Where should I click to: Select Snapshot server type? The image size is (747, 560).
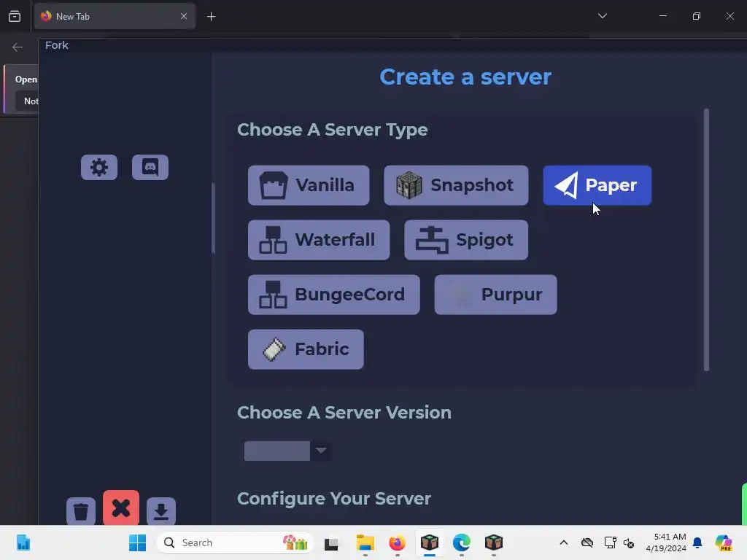(x=456, y=185)
